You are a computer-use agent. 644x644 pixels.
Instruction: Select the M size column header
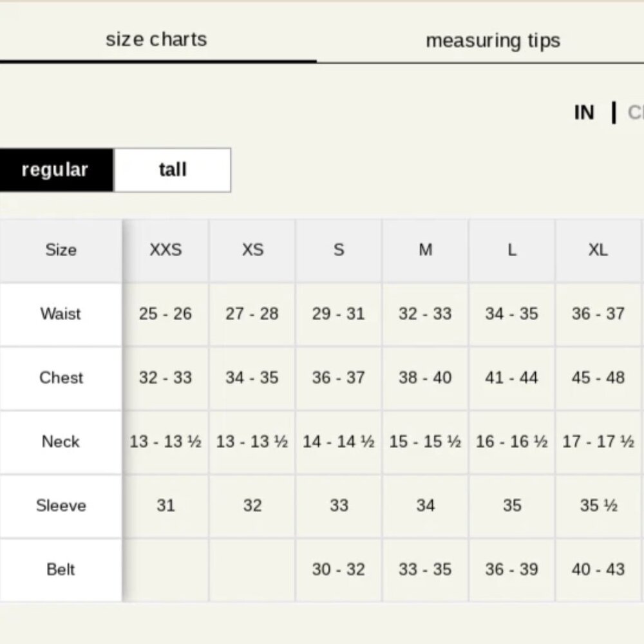pos(425,250)
